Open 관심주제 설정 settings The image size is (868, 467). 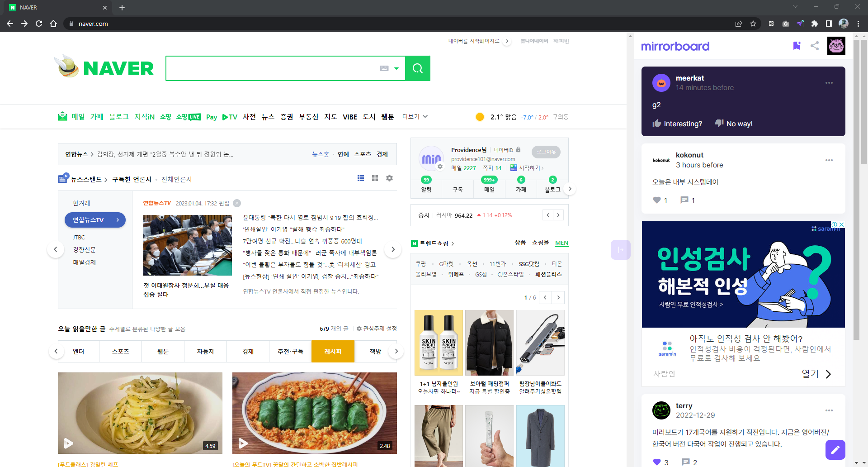pos(377,329)
